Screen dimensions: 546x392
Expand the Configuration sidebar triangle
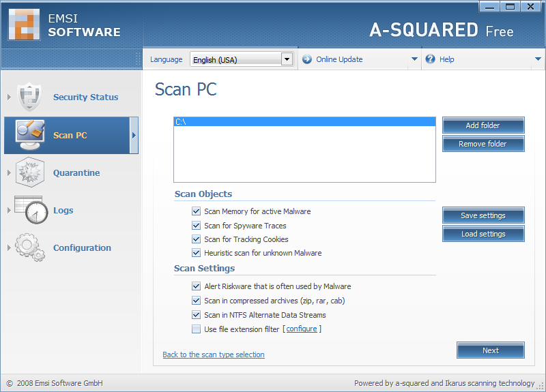tap(9, 247)
